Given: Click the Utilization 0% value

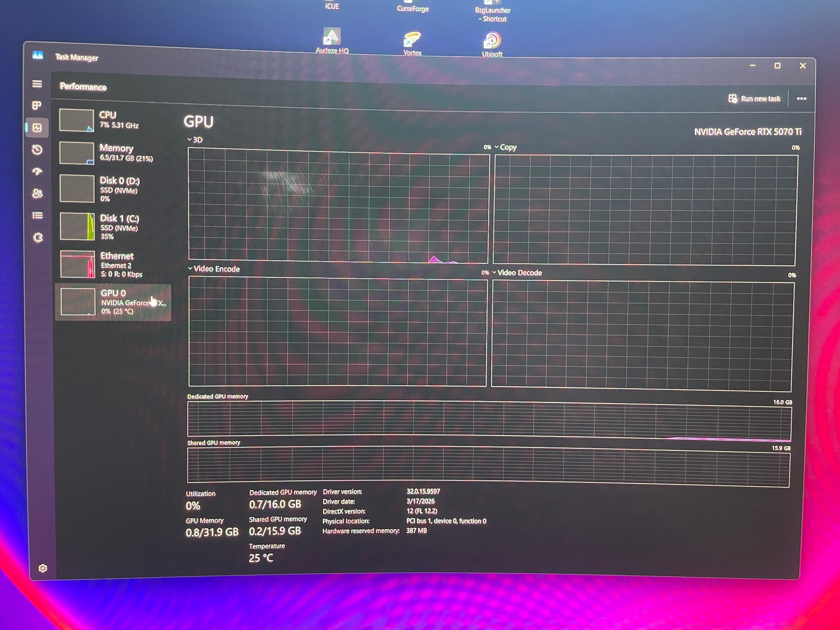Looking at the screenshot, I should tap(193, 506).
